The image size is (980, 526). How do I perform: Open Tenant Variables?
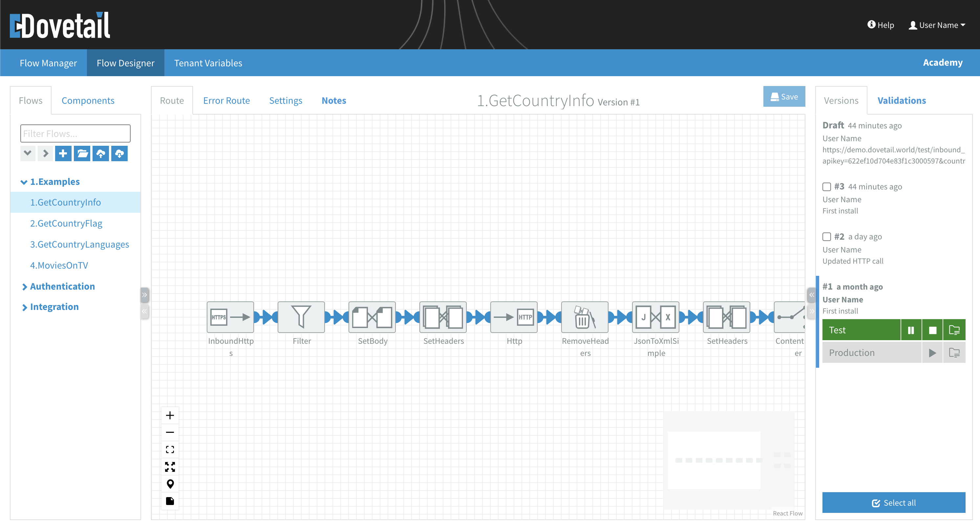click(208, 63)
